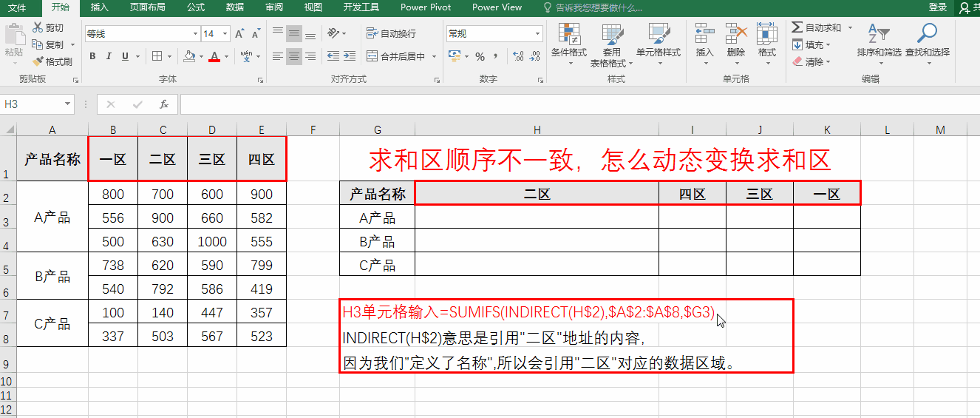Decrease decimal places
The width and height of the screenshot is (980, 418).
[x=533, y=56]
